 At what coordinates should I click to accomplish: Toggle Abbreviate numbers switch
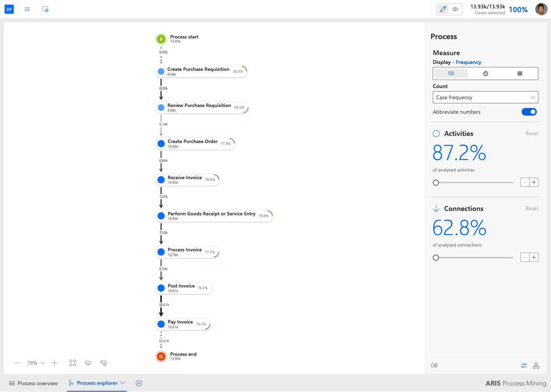click(529, 112)
